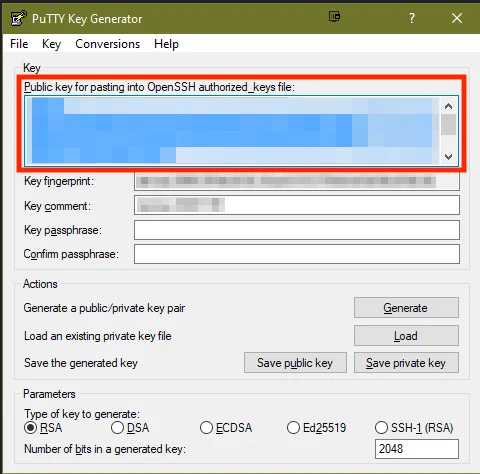Click the 'Key comment:' label

(x=57, y=206)
